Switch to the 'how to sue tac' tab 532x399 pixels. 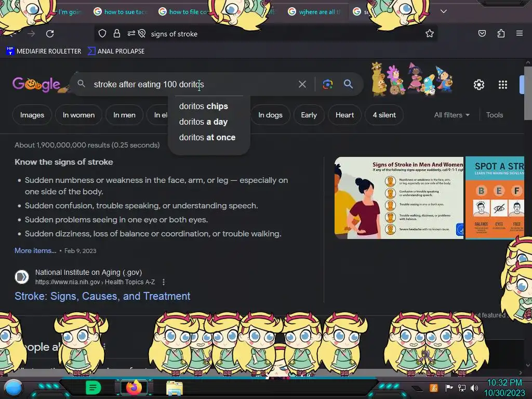121,12
